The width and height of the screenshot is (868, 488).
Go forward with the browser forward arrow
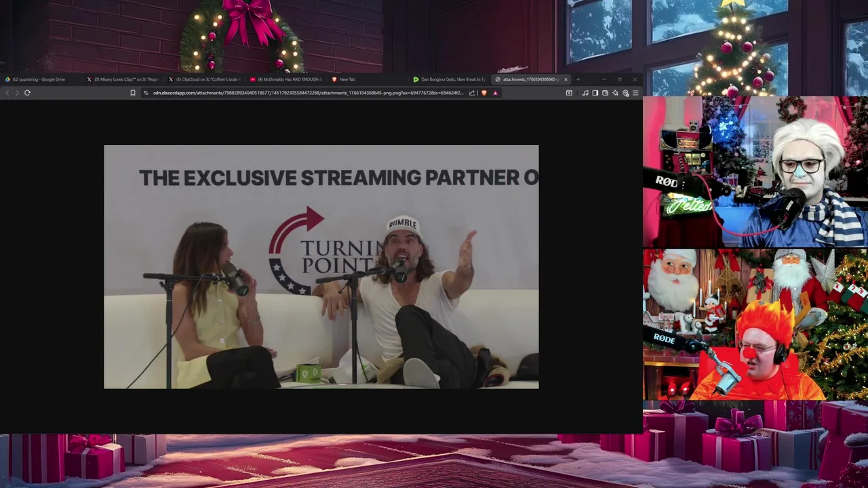point(17,93)
